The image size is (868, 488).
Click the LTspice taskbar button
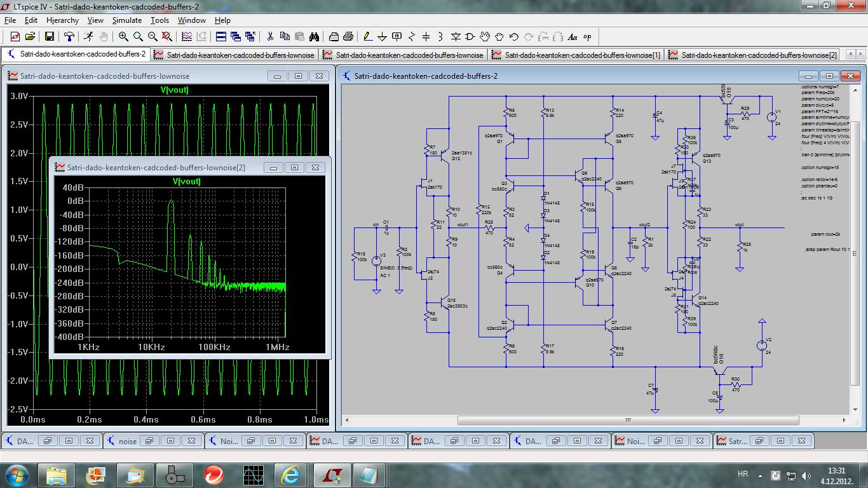pos(330,475)
